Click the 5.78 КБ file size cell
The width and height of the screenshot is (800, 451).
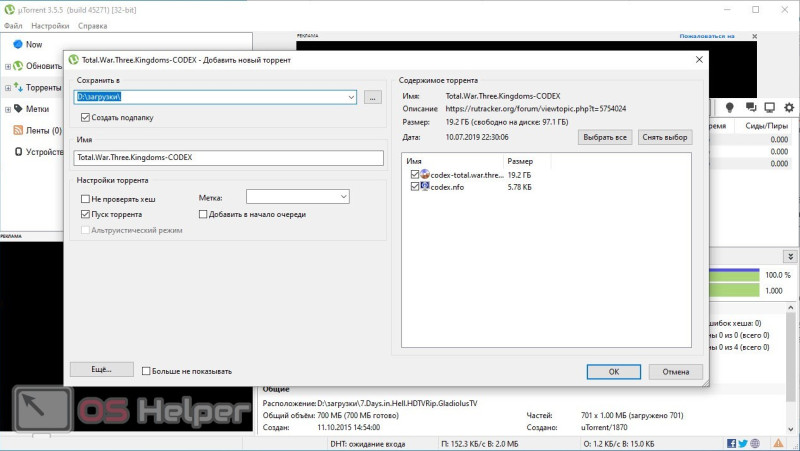519,187
